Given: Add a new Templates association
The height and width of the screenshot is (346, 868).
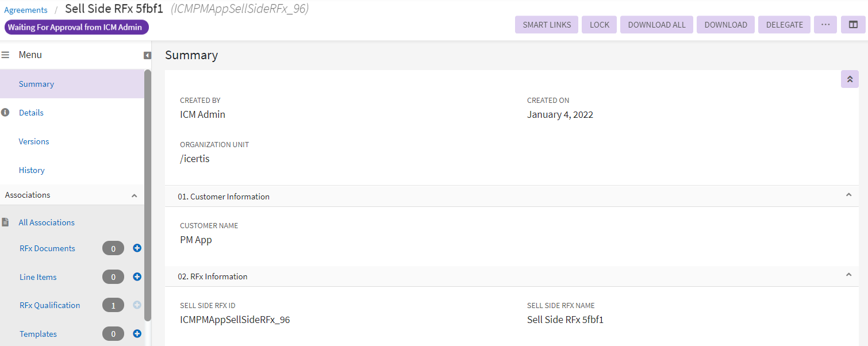Looking at the screenshot, I should [x=137, y=333].
